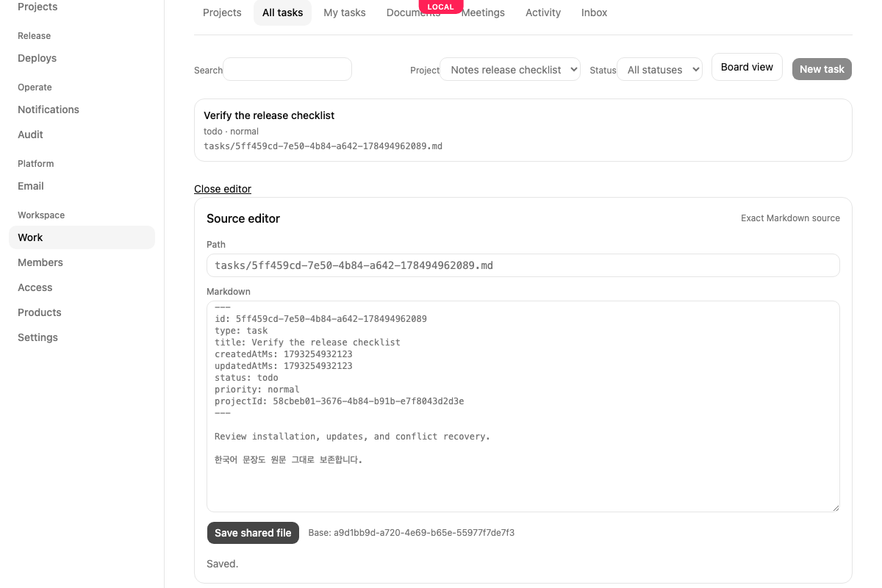Image resolution: width=882 pixels, height=588 pixels.
Task: Go to Notifications in sidebar
Action: tap(49, 110)
